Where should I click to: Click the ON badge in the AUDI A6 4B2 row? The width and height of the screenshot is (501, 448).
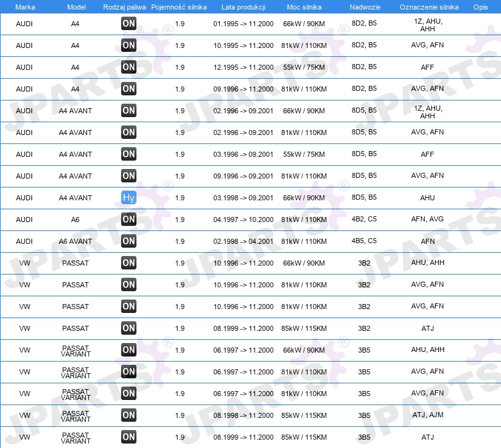(129, 220)
